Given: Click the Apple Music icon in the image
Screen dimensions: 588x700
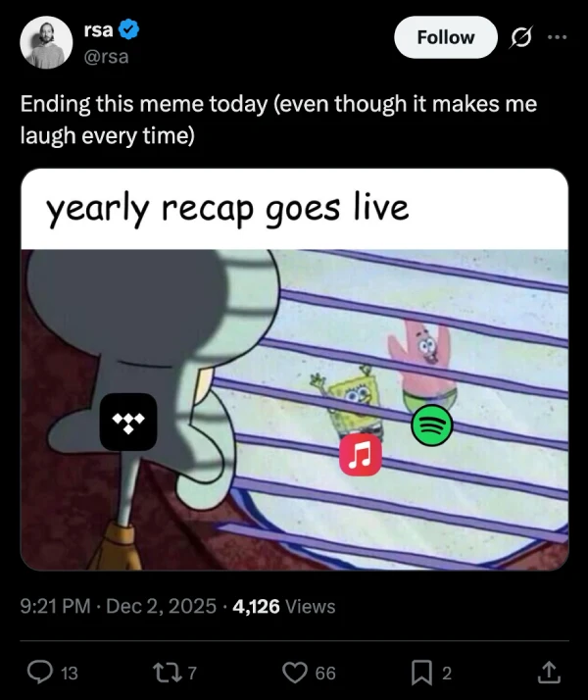Looking at the screenshot, I should 361,455.
